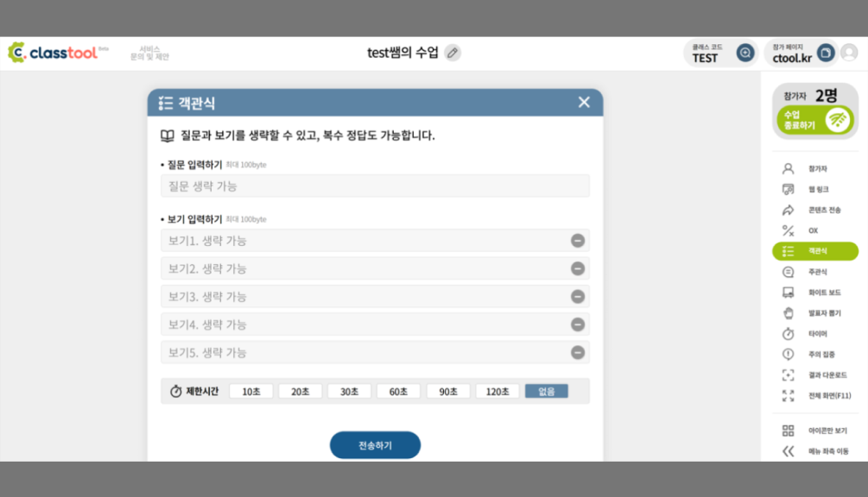Click the 수업 종료하기 button

(x=814, y=120)
